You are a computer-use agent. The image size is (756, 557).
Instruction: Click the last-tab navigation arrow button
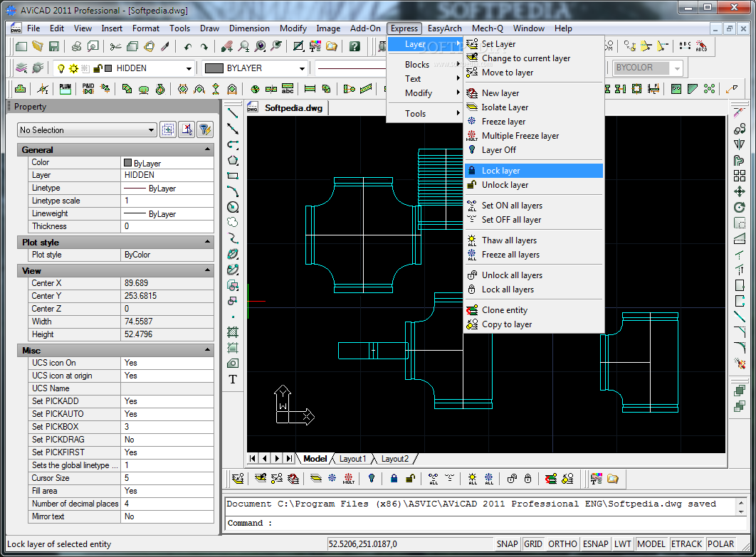click(289, 459)
